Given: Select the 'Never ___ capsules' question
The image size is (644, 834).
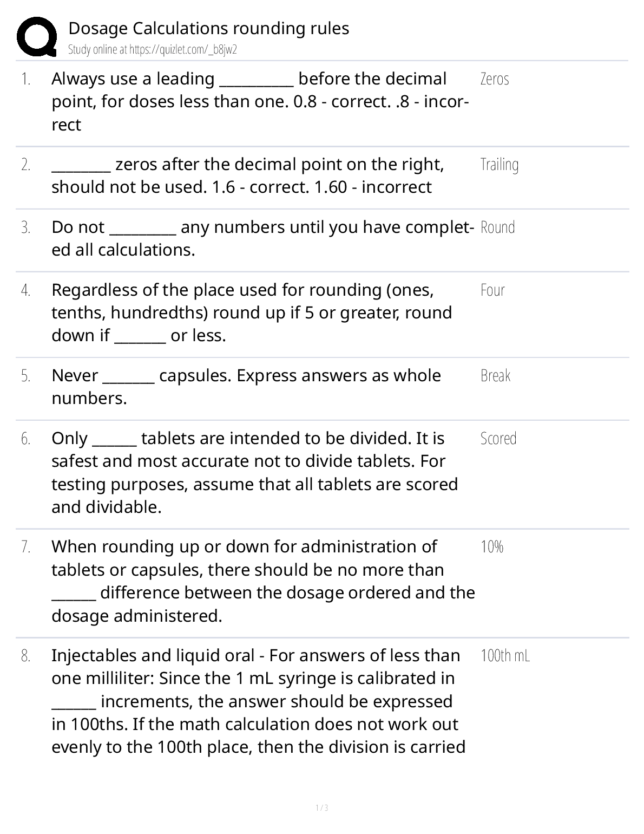Looking at the screenshot, I should pyautogui.click(x=246, y=387).
